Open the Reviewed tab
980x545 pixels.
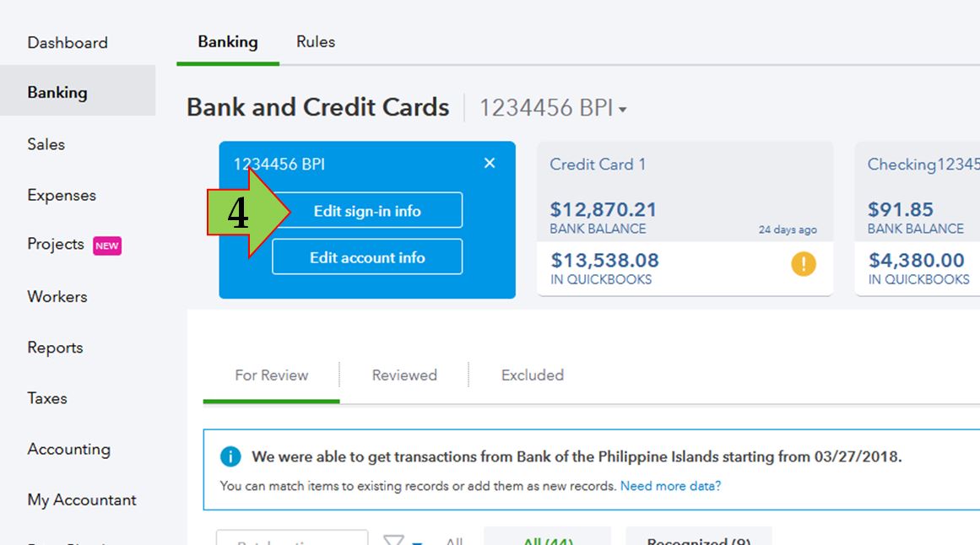click(404, 375)
